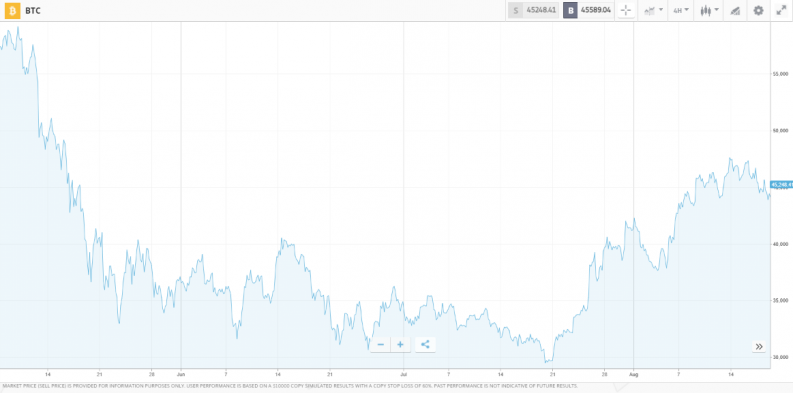This screenshot has height=393, width=793.
Task: Expand chart to full screen
Action: pyautogui.click(x=781, y=10)
